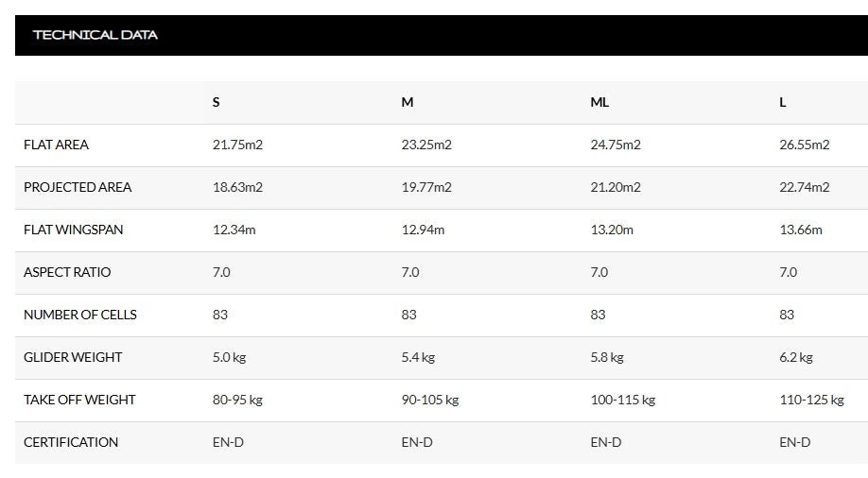Image resolution: width=868 pixels, height=478 pixels.
Task: Click the TAKE OFF WEIGHT row label
Action: point(79,400)
